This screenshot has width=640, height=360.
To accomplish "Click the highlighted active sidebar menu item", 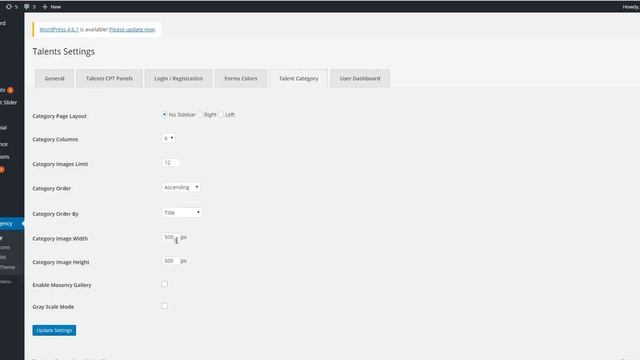I will 11,224.
